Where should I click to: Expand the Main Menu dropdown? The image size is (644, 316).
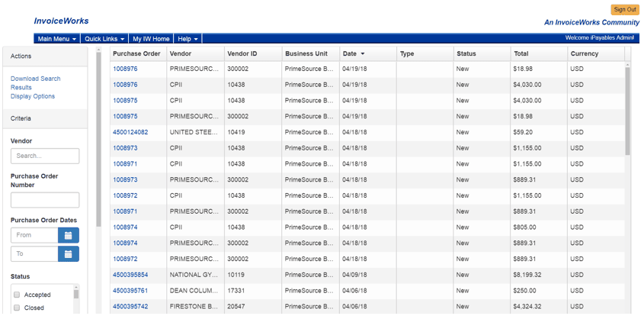57,39
